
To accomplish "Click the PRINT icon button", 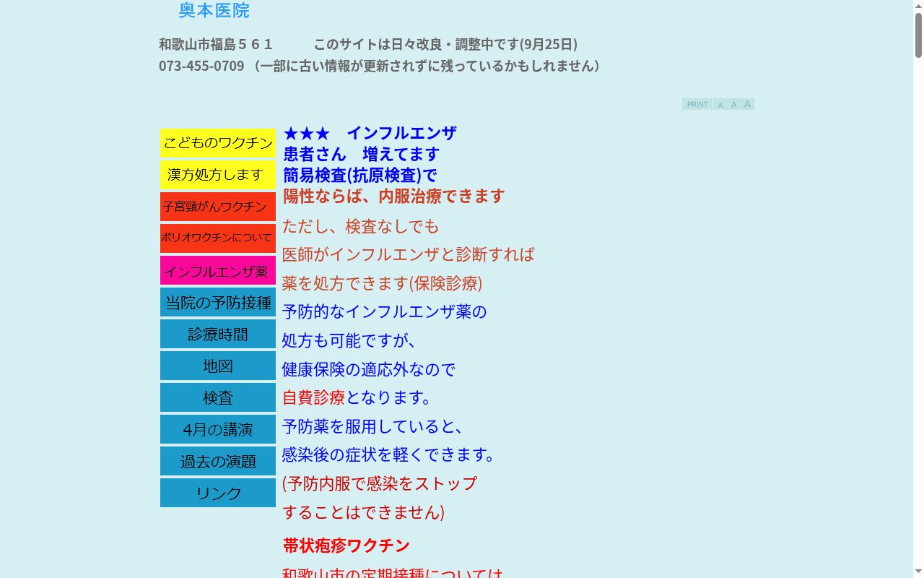I will pos(697,104).
